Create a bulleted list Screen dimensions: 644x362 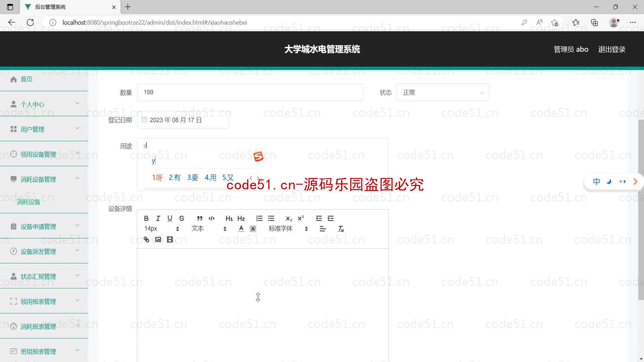coord(271,219)
